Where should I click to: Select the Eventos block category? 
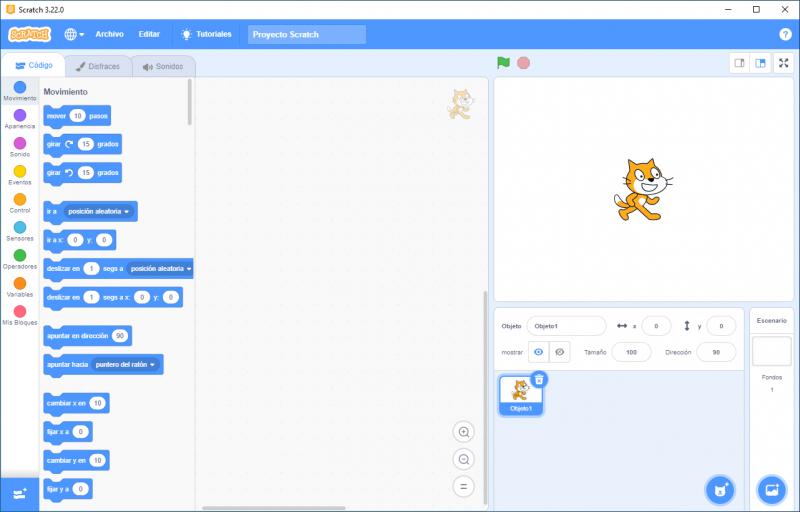20,174
